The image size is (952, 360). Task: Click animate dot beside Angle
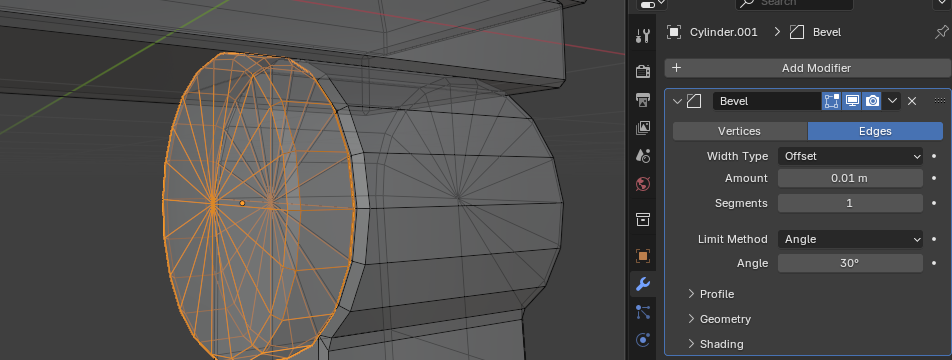[935, 263]
